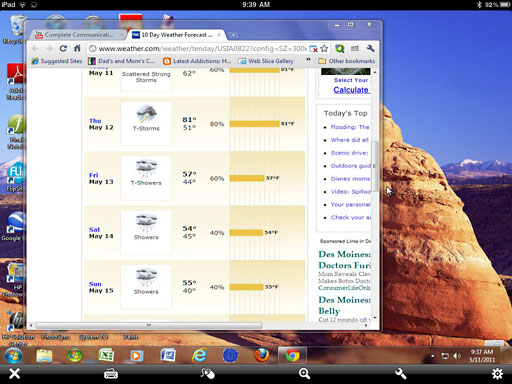Viewport: 512px width, 384px height.
Task: Open the wrench tools icon in bottom bar
Action: point(400,374)
